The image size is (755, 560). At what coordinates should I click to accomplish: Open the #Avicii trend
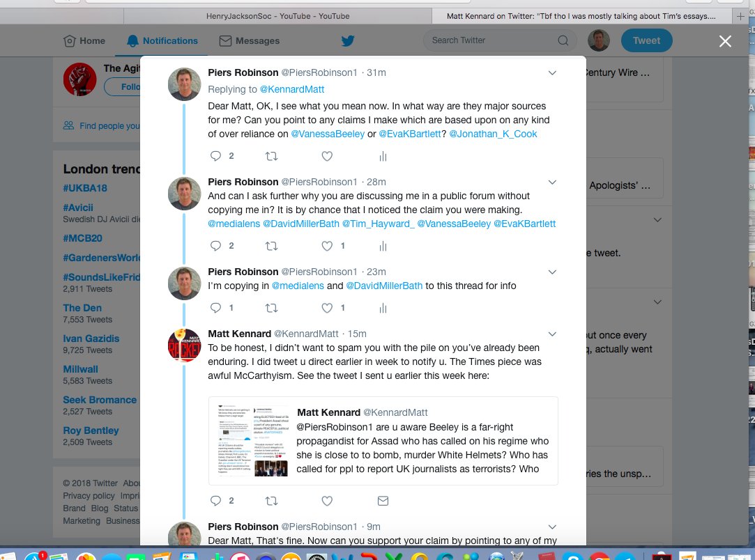pos(78,208)
